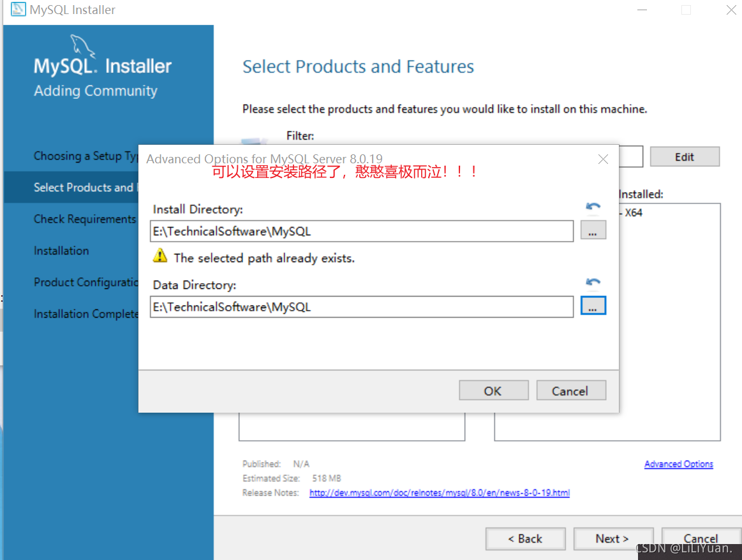
Task: Revert the Data Directory to default
Action: coord(593,283)
